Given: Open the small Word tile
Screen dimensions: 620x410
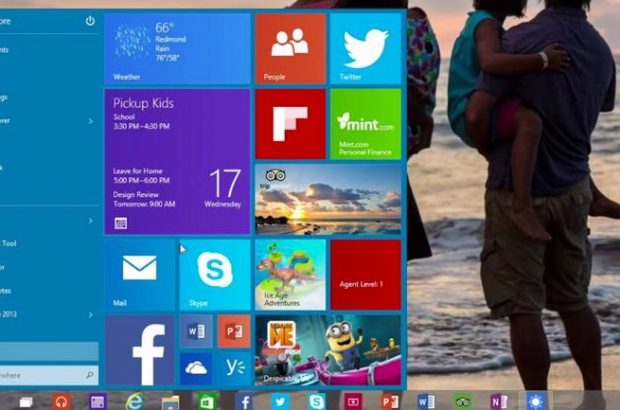Looking at the screenshot, I should pos(196,331).
